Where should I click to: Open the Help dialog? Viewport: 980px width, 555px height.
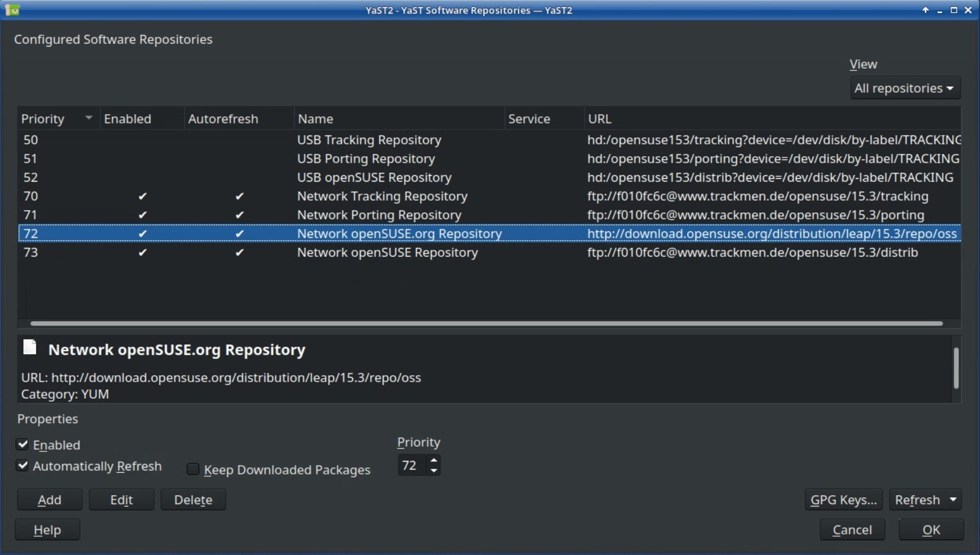[x=47, y=530]
